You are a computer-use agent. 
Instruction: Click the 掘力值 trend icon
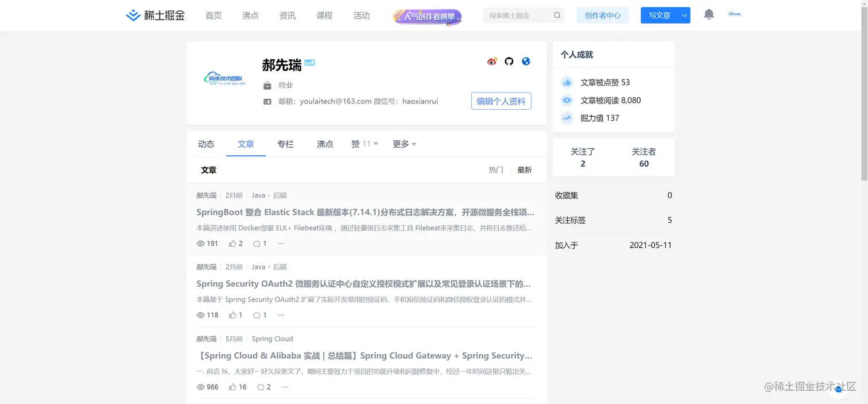coord(567,118)
